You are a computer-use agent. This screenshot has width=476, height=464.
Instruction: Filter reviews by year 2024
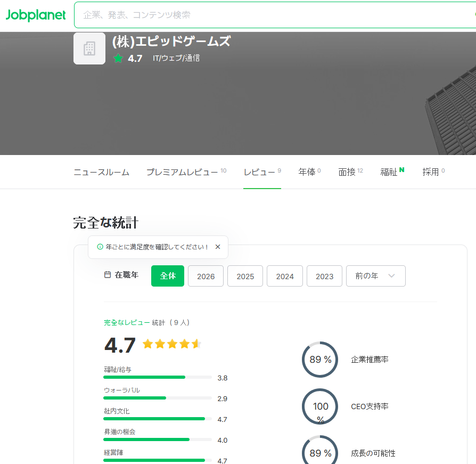coord(285,276)
